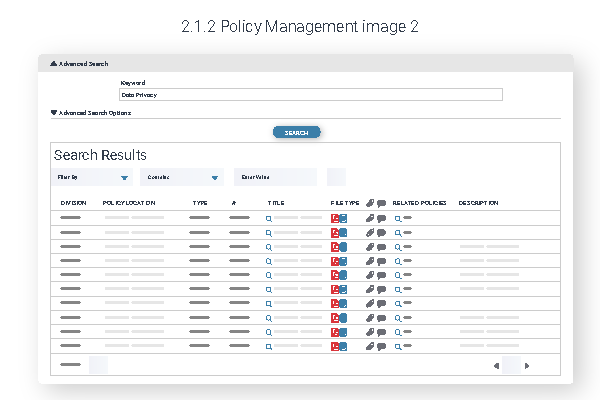This screenshot has width=600, height=400.
Task: Click comment icon in first result row
Action: (x=382, y=219)
